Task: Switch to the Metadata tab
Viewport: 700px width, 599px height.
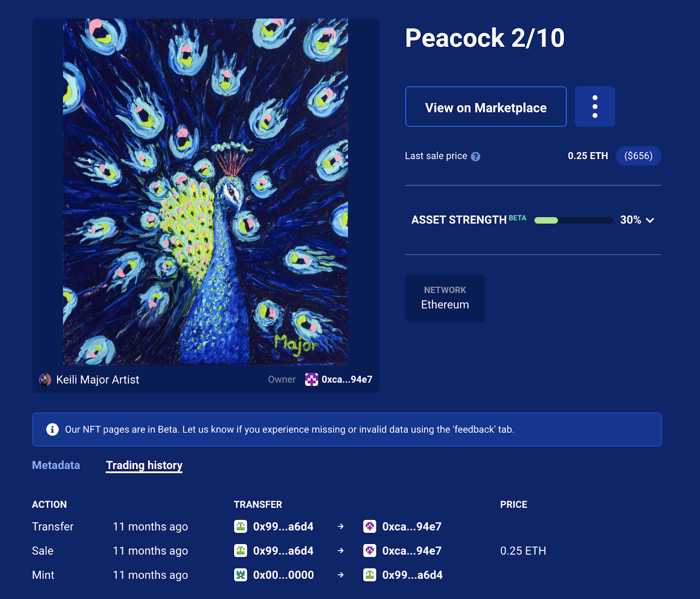Action: (56, 465)
